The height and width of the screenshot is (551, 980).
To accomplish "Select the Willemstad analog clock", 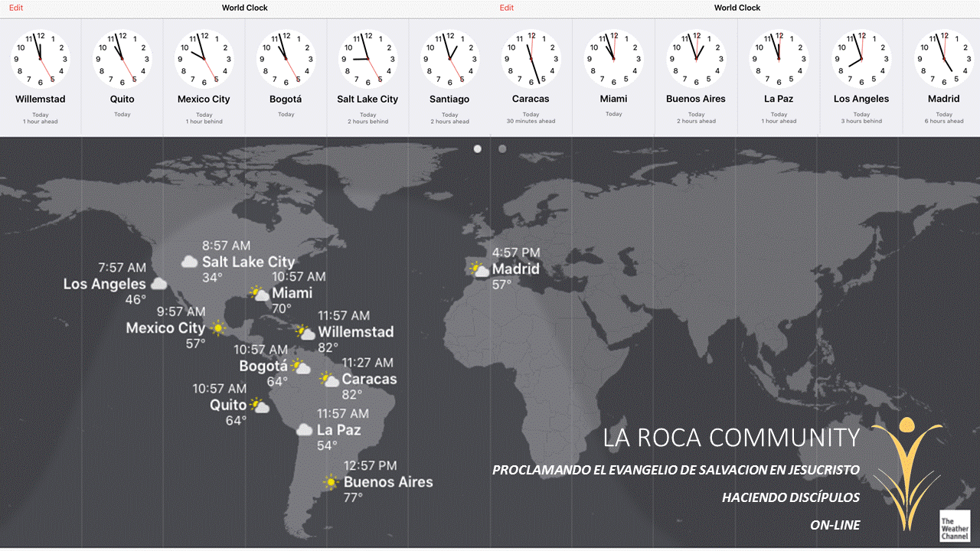I will (41, 59).
